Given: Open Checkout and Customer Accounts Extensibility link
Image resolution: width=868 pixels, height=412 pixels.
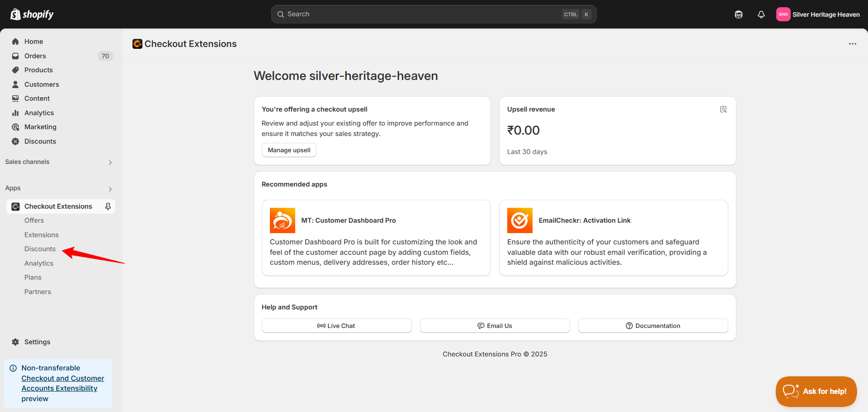Looking at the screenshot, I should (63, 384).
